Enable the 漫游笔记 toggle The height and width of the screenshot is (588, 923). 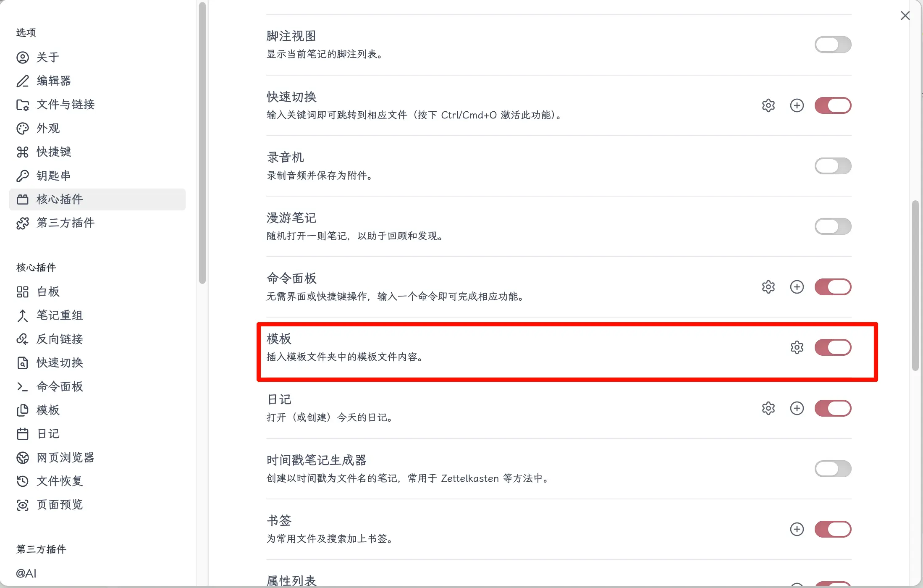(833, 226)
